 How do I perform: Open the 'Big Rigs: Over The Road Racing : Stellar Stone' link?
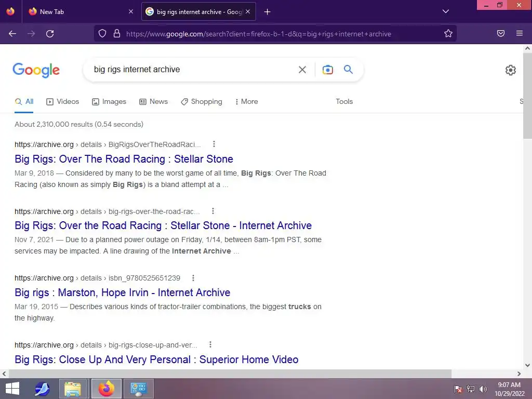(124, 159)
